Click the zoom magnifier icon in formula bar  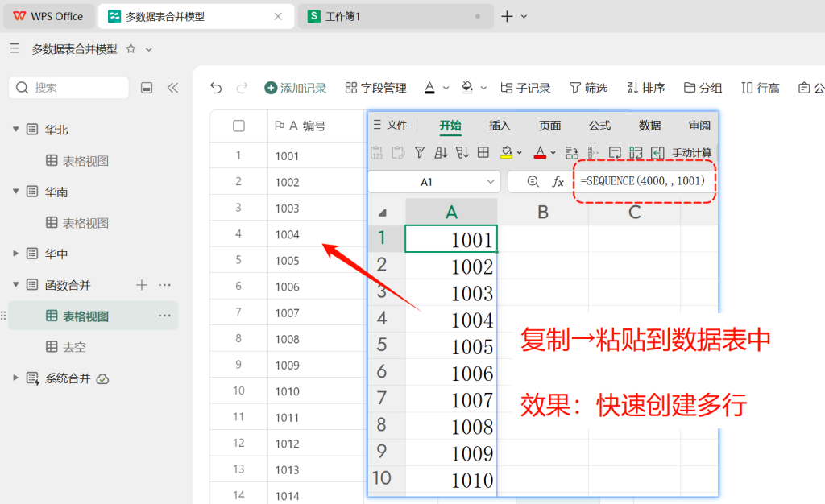click(x=533, y=181)
